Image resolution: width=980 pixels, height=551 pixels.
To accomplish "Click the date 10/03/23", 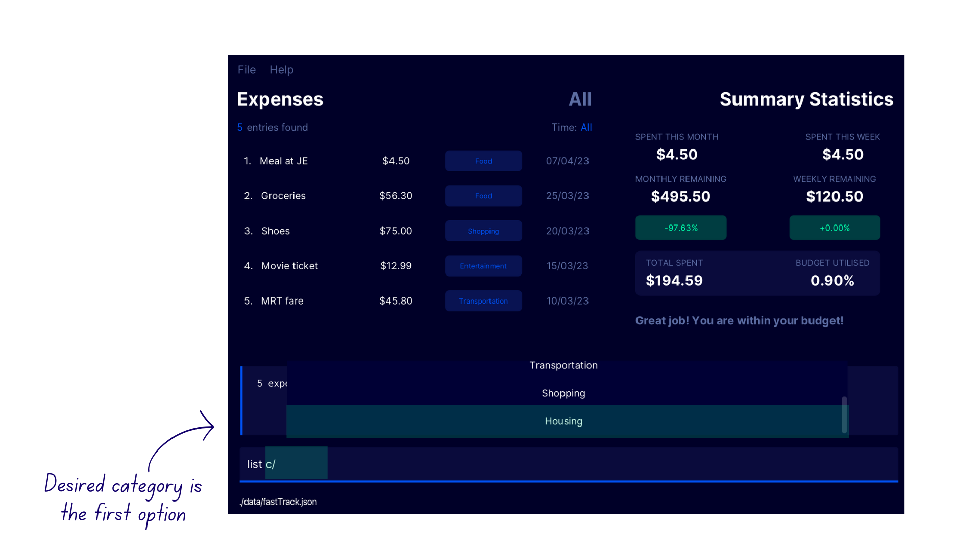I will (x=567, y=301).
